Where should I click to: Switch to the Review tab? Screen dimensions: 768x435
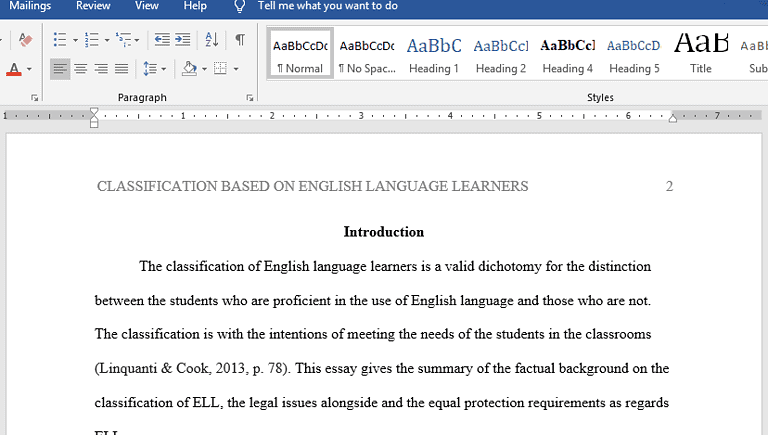93,6
